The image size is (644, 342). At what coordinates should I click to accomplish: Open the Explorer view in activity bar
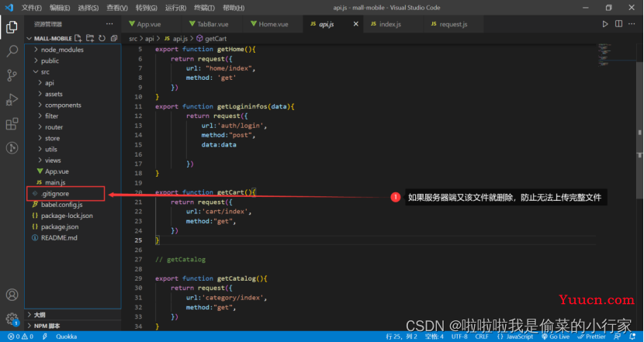(12, 27)
